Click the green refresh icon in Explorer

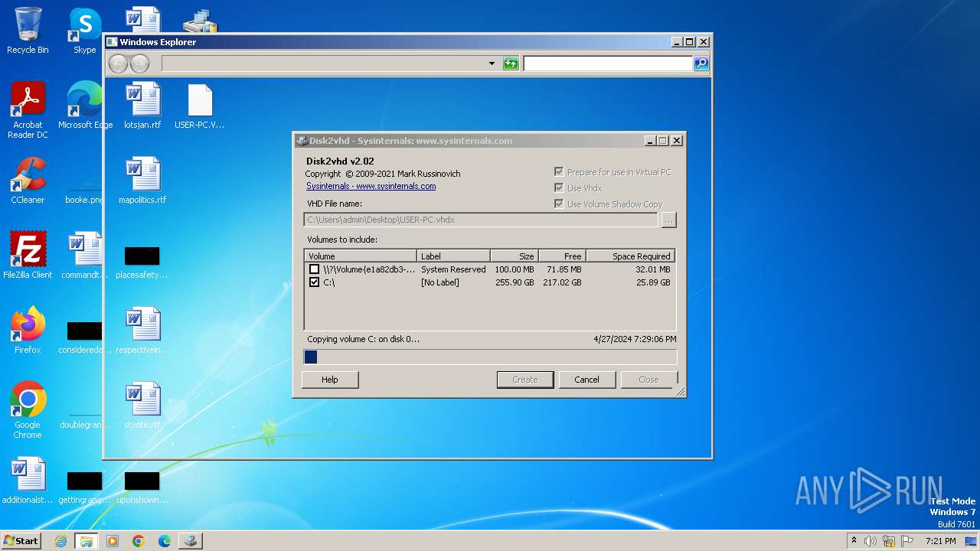511,64
